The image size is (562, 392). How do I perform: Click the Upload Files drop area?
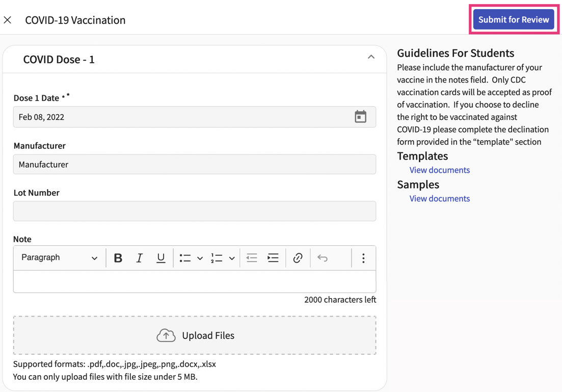point(195,335)
